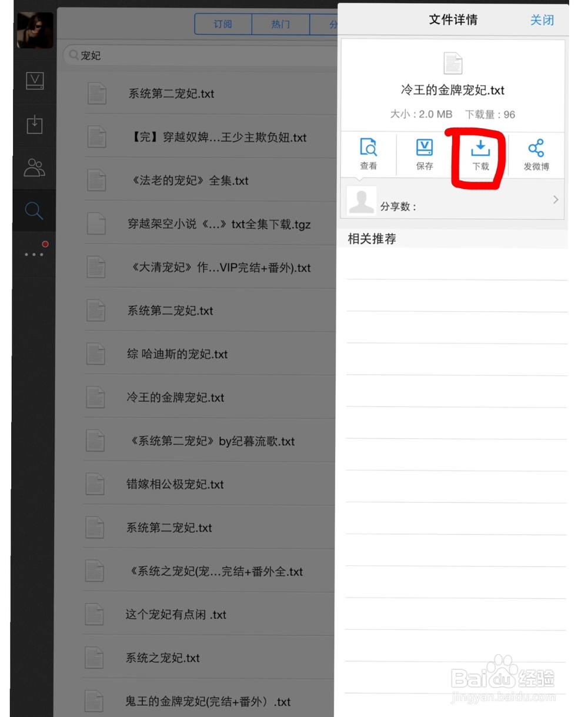Open 《大清宠妃》作…VIP完结+番外).txt
Viewport: 588px width, 717px height.
click(211, 268)
